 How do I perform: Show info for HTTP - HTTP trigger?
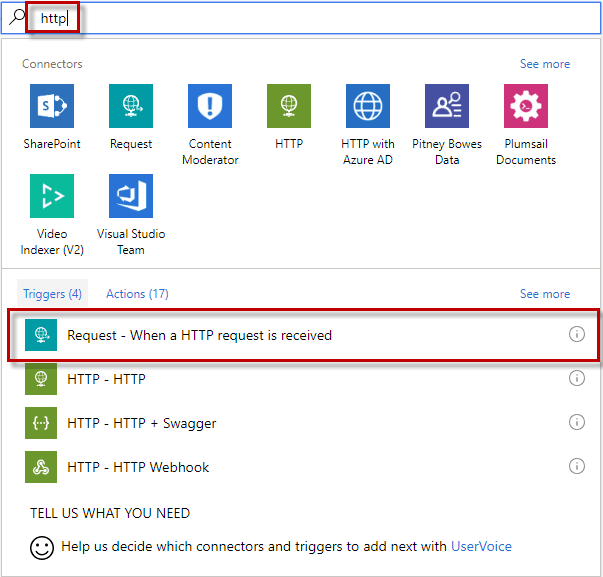tap(576, 378)
